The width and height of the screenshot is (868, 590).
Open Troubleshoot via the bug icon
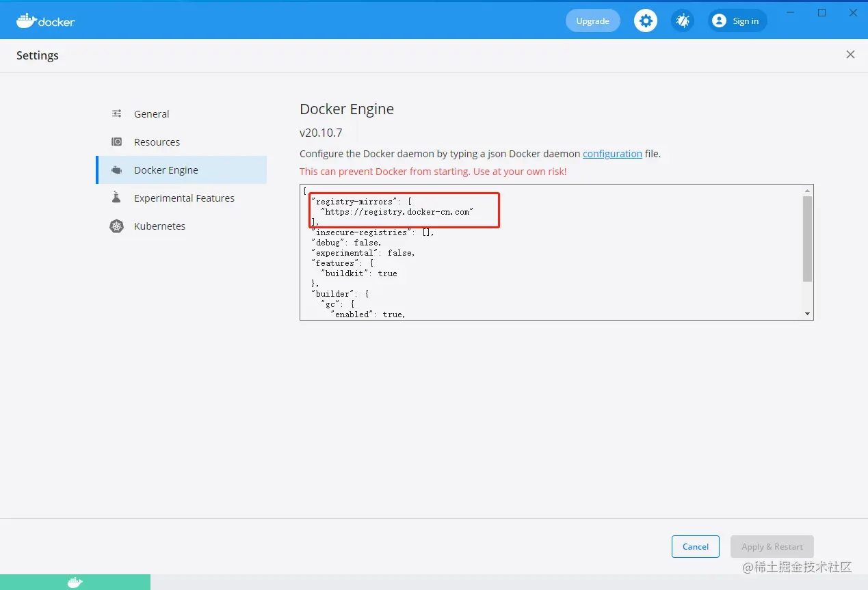[683, 21]
